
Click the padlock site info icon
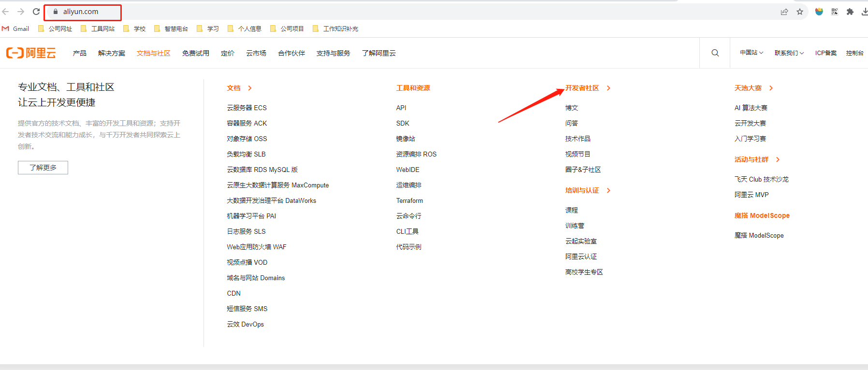pyautogui.click(x=56, y=12)
